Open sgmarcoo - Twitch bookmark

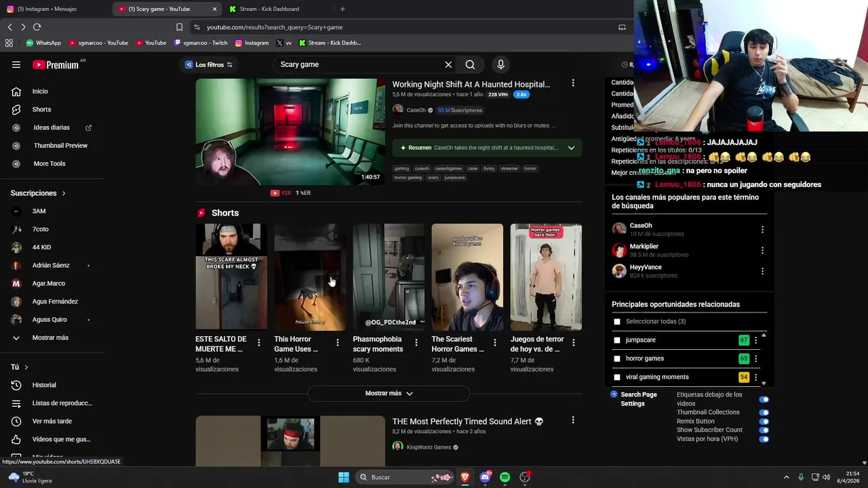click(x=201, y=43)
